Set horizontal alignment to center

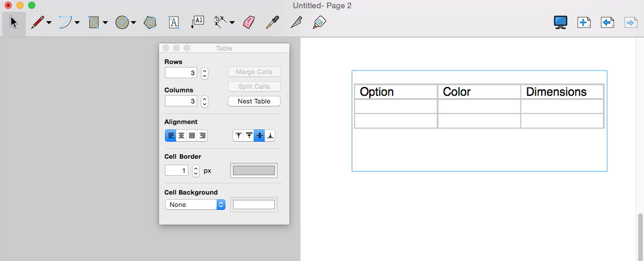point(181,136)
